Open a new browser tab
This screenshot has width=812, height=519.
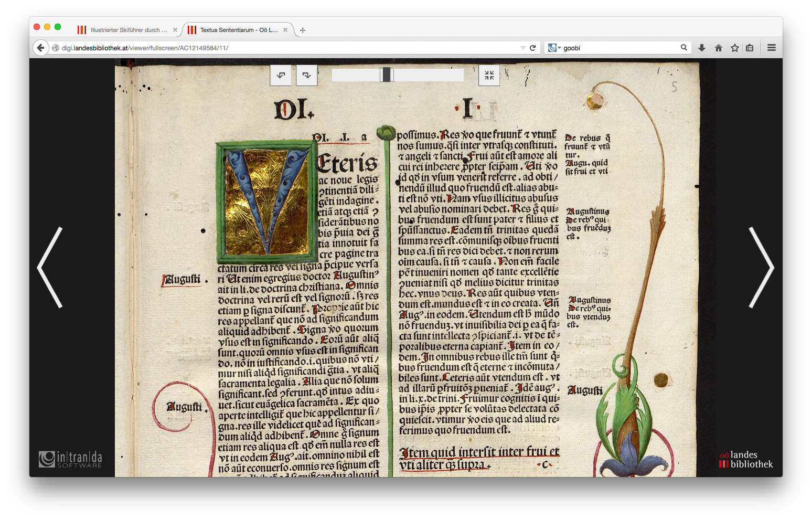point(303,30)
